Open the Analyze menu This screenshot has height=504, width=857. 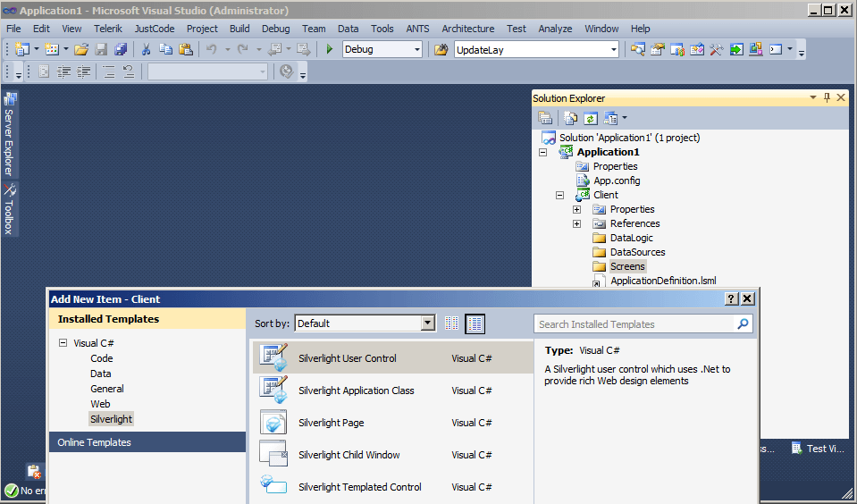tap(555, 29)
